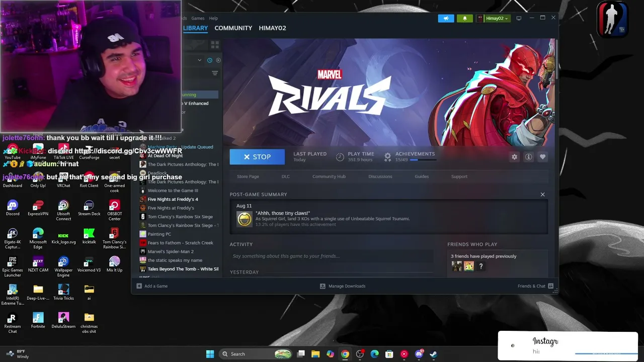This screenshot has height=362, width=644.
Task: Open the Ubisoft Connect desktop shortcut
Action: 63,210
